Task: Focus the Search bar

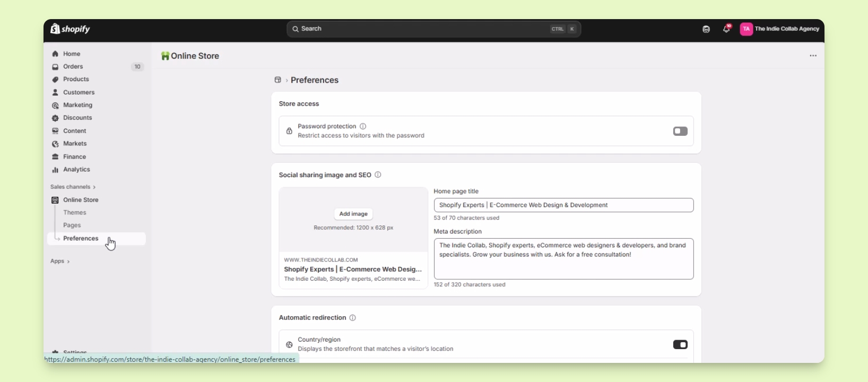Action: coord(433,29)
